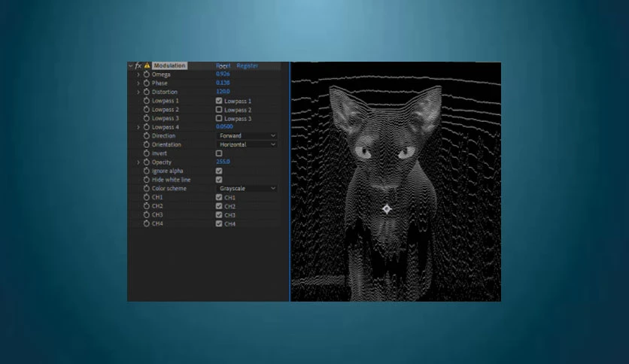Image resolution: width=629 pixels, height=364 pixels.
Task: Enable the Orientation stopwatch icon
Action: (147, 144)
